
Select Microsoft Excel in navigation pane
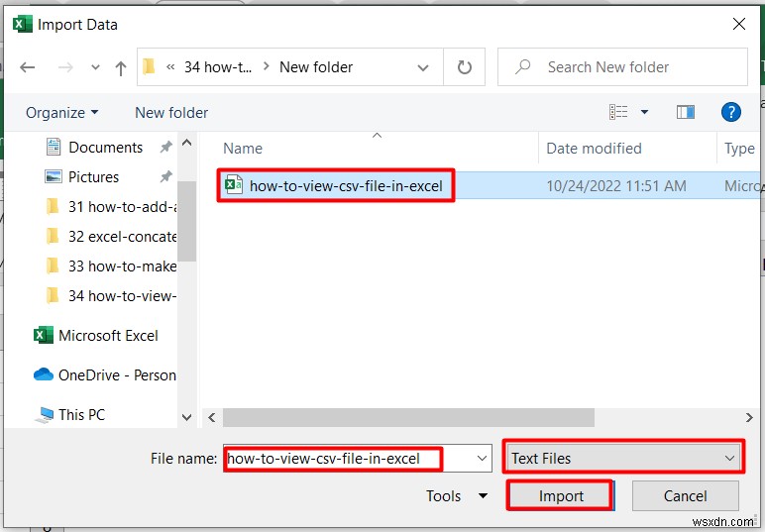96,336
